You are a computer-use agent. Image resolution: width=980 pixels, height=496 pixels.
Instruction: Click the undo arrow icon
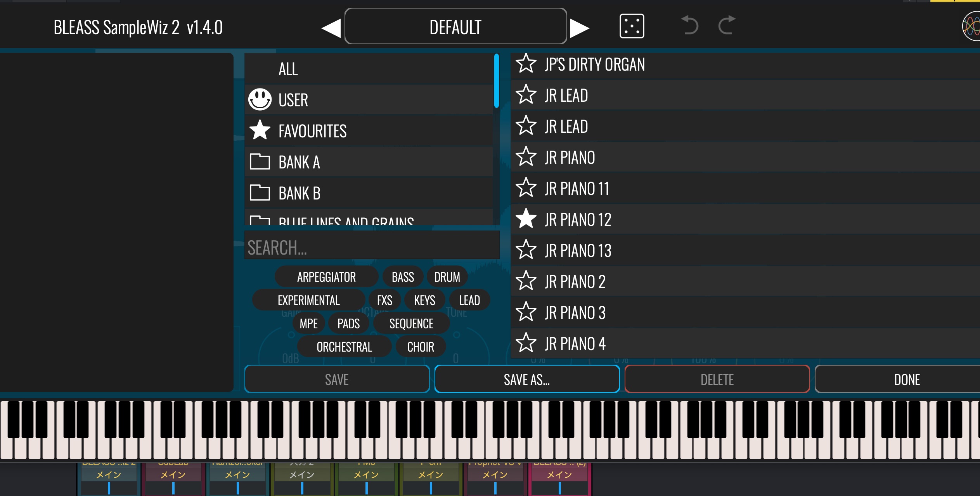[690, 25]
